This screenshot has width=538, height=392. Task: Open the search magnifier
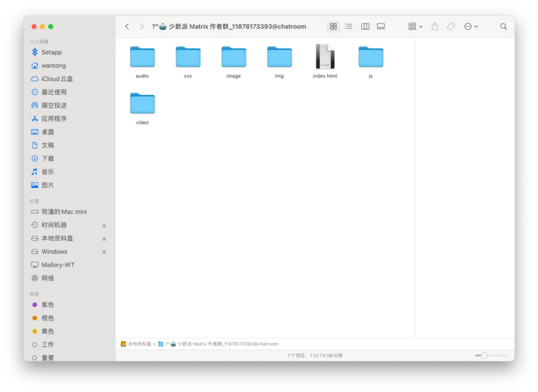503,26
